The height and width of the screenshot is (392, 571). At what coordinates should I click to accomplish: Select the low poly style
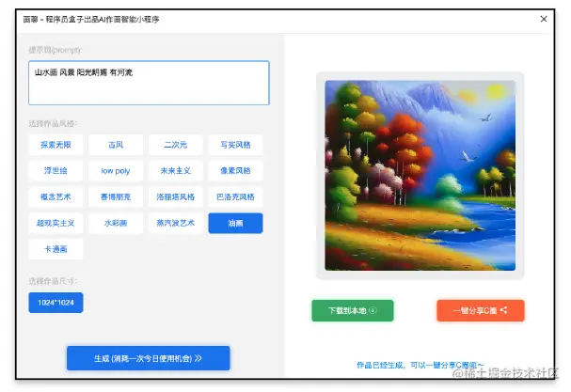pyautogui.click(x=116, y=171)
